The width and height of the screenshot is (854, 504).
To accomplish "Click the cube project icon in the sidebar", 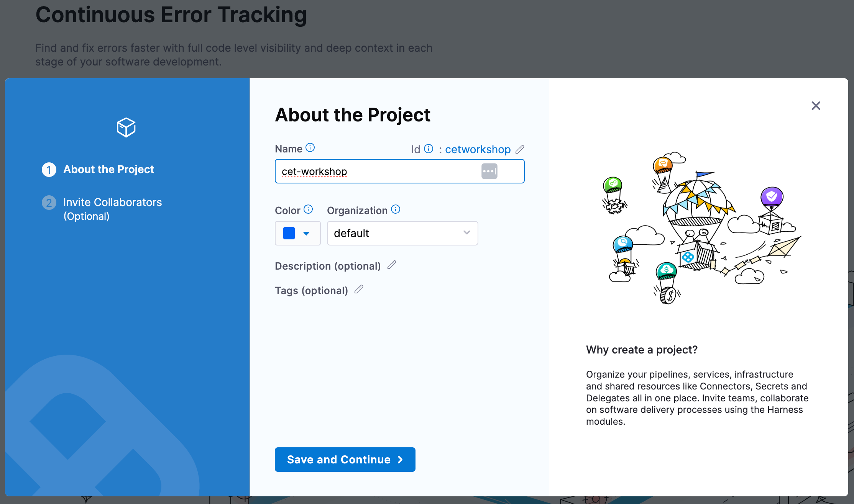I will point(126,128).
